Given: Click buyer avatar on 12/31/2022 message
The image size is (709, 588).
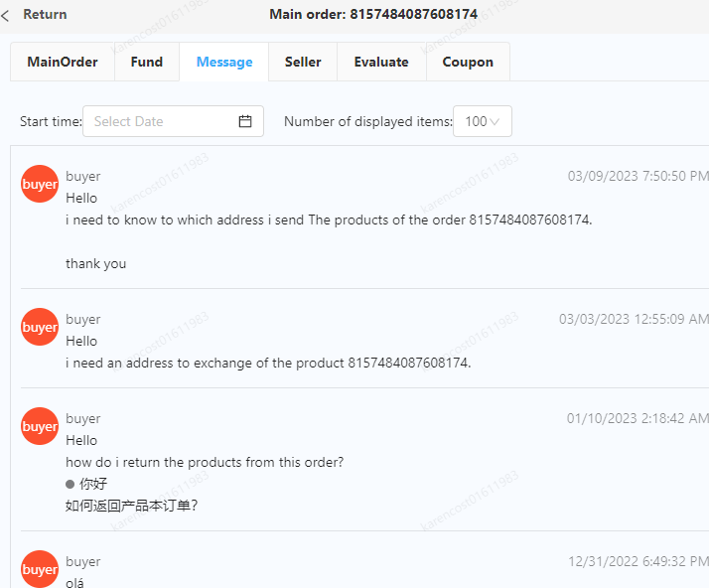Looking at the screenshot, I should click(x=40, y=569).
